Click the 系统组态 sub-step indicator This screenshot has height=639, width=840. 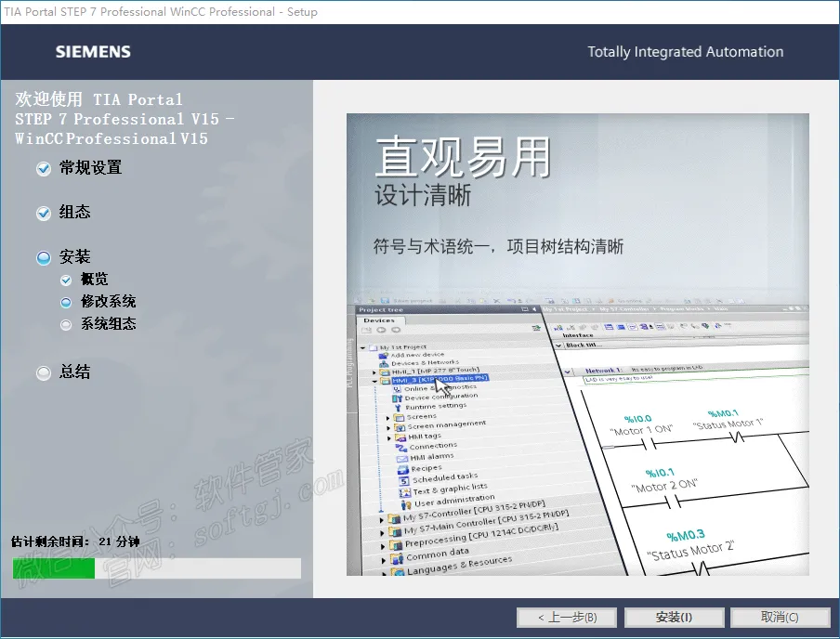(x=66, y=324)
